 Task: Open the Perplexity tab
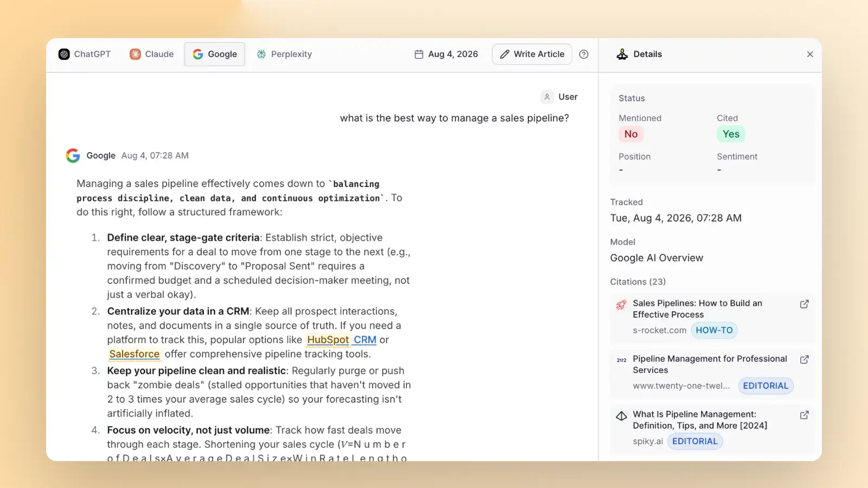284,54
